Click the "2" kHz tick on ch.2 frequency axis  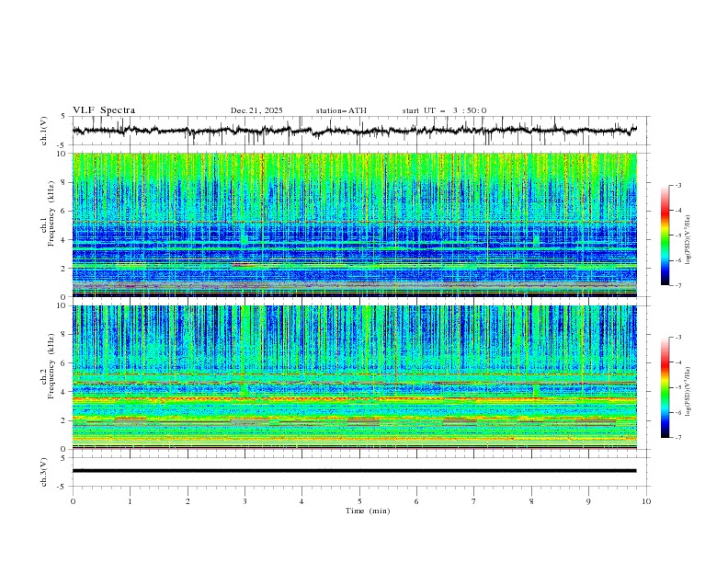click(64, 420)
